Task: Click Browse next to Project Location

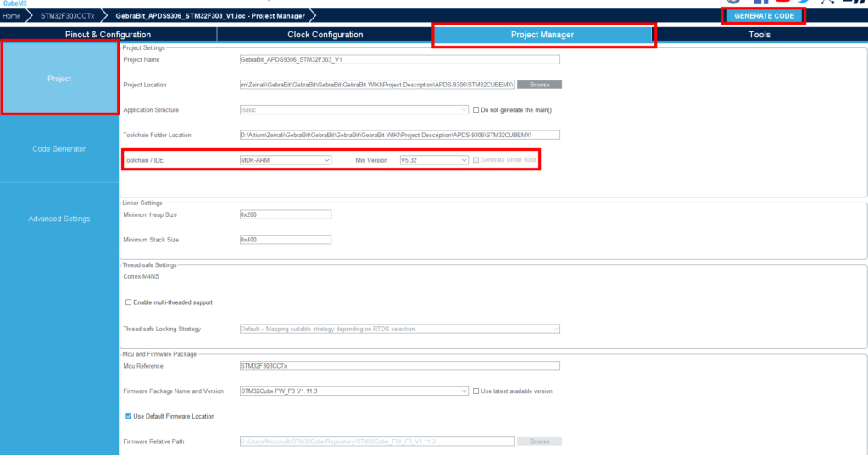Action: [539, 85]
